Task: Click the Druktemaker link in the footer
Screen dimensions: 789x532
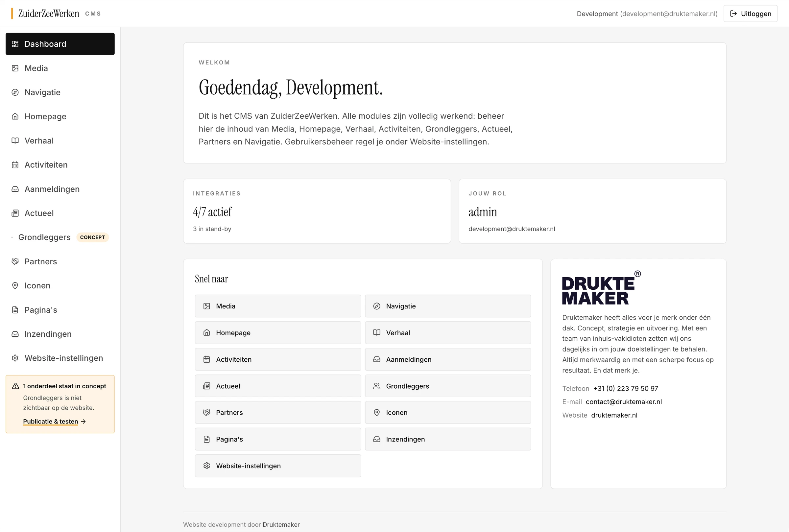Action: pos(281,524)
